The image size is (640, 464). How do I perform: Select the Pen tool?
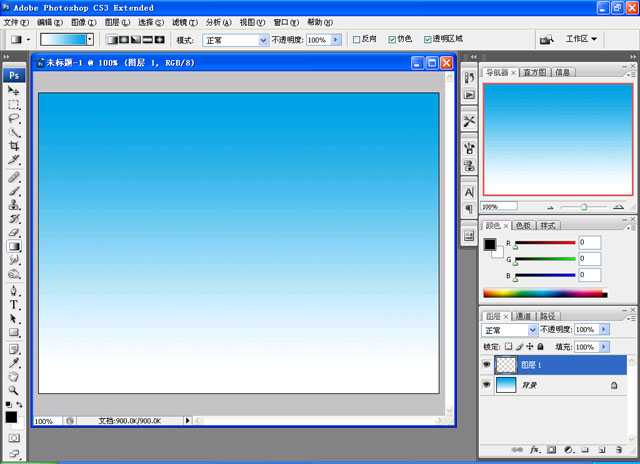13,291
